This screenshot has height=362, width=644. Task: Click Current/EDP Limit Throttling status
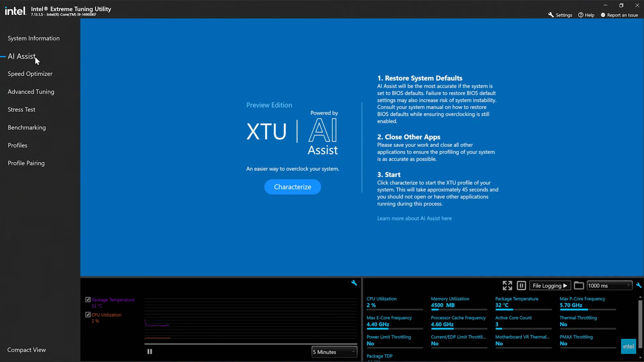tap(435, 344)
